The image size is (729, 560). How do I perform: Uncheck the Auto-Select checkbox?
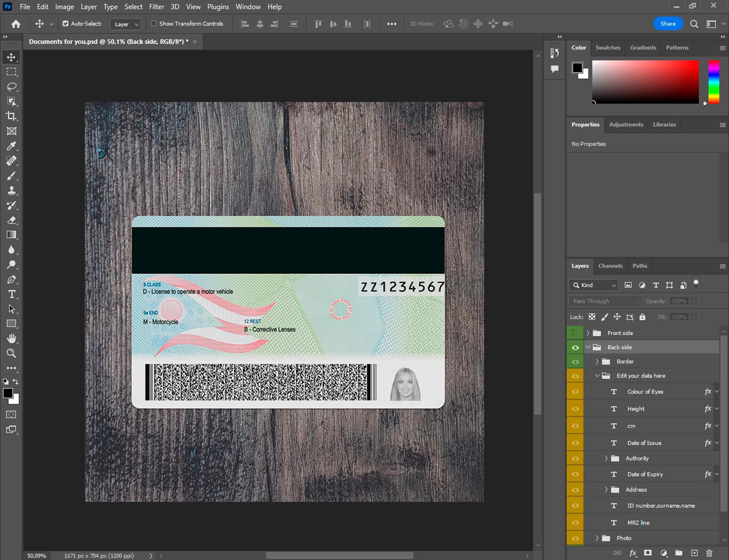tap(66, 23)
